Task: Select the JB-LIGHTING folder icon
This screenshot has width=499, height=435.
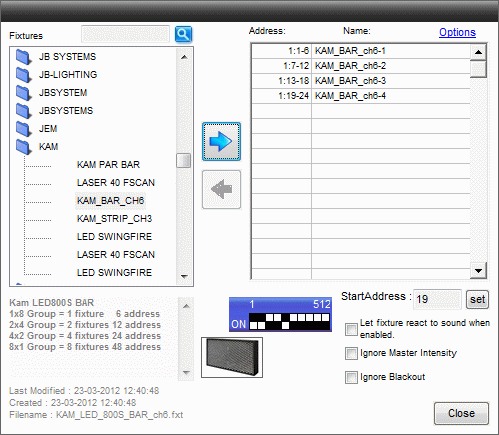Action: pyautogui.click(x=24, y=75)
